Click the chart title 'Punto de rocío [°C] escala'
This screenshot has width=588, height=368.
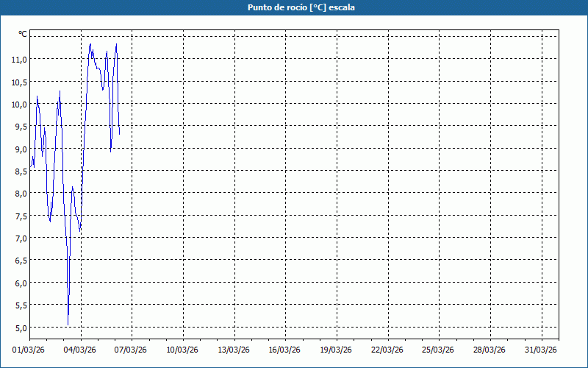(301, 7)
